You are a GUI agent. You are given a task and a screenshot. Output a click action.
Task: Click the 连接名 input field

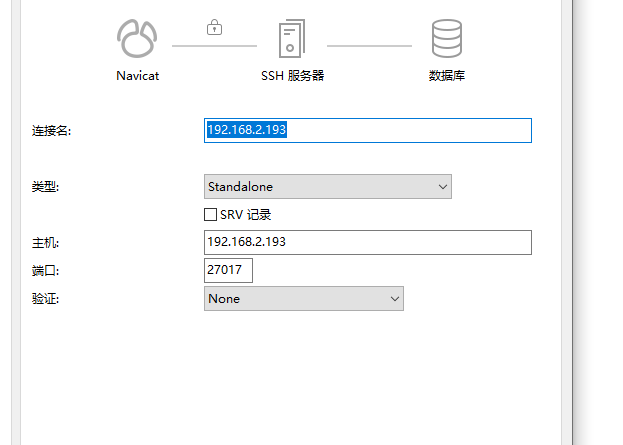coord(368,130)
